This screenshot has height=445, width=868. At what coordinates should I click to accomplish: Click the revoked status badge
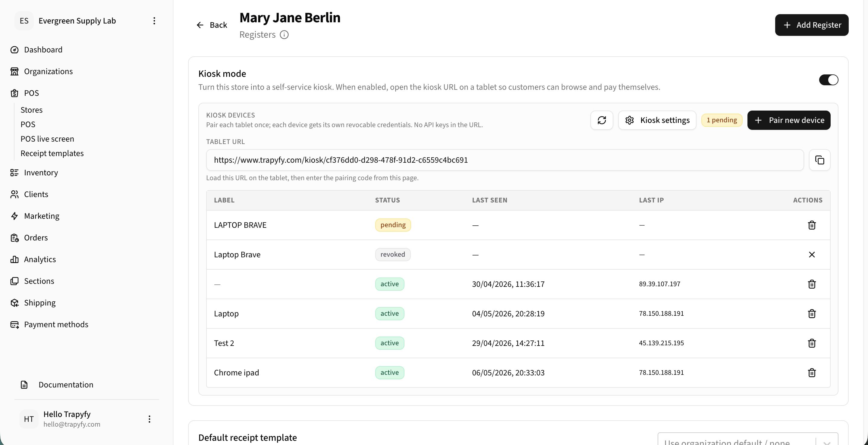392,255
